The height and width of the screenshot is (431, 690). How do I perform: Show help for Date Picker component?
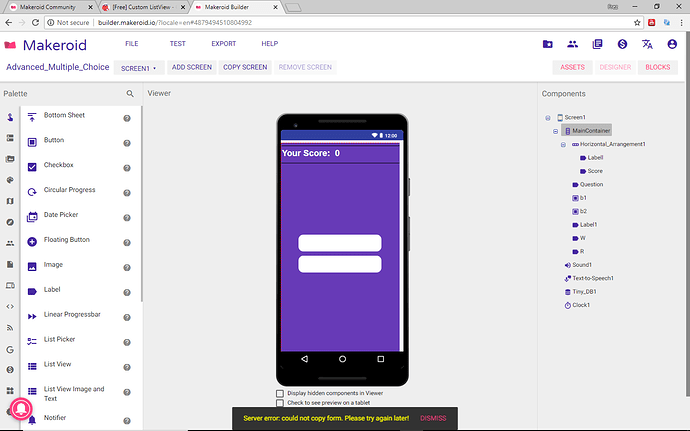click(x=127, y=218)
